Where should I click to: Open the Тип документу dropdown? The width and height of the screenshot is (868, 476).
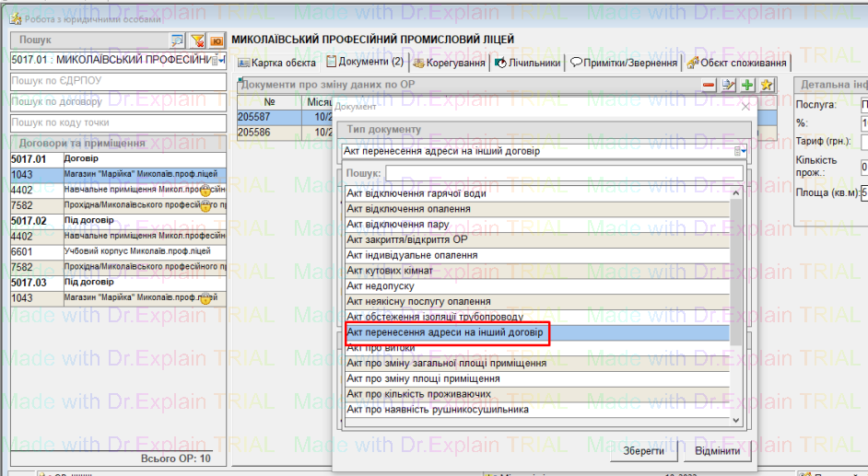(739, 151)
